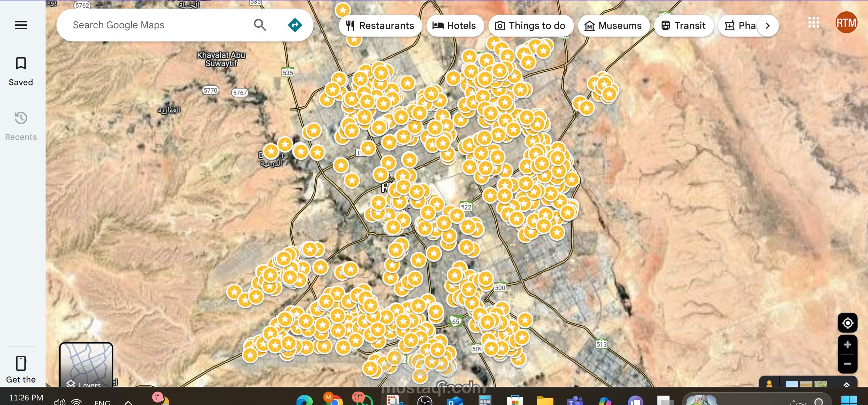Select the Street View pegman
868x405 pixels.
pos(769,384)
